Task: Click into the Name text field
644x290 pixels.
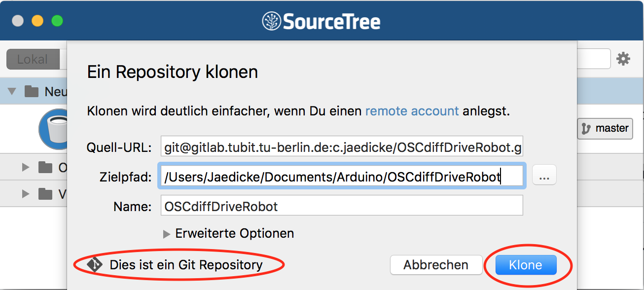Action: tap(342, 206)
